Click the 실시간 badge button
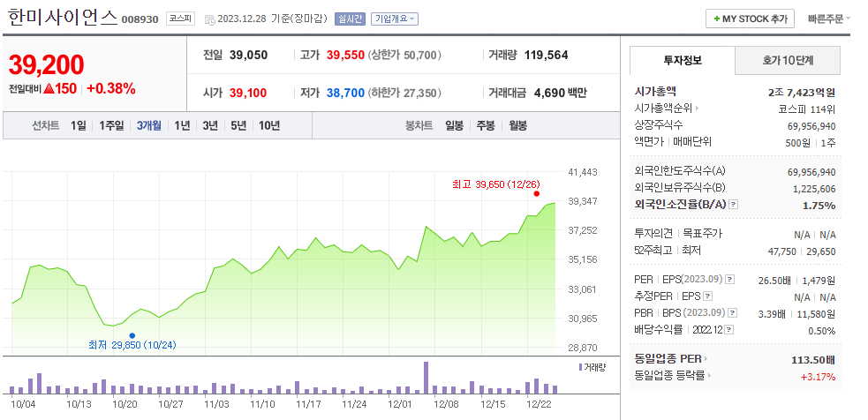Image resolution: width=868 pixels, height=420 pixels. pos(350,19)
